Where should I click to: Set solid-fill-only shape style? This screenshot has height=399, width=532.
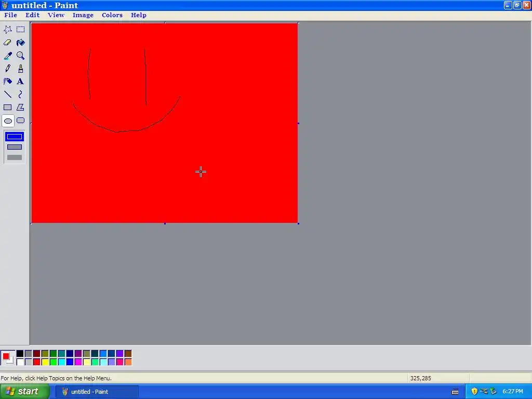14,157
